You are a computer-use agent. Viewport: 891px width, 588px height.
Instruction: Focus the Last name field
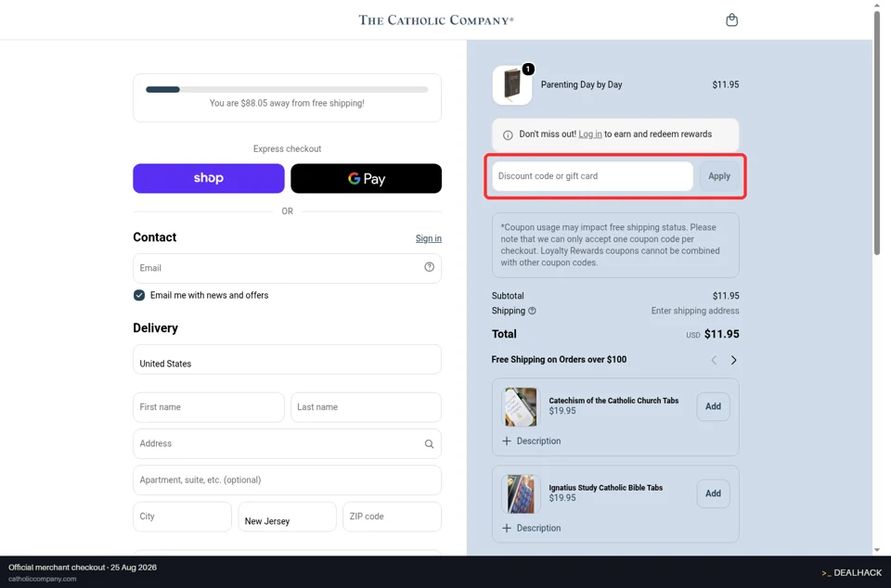366,407
